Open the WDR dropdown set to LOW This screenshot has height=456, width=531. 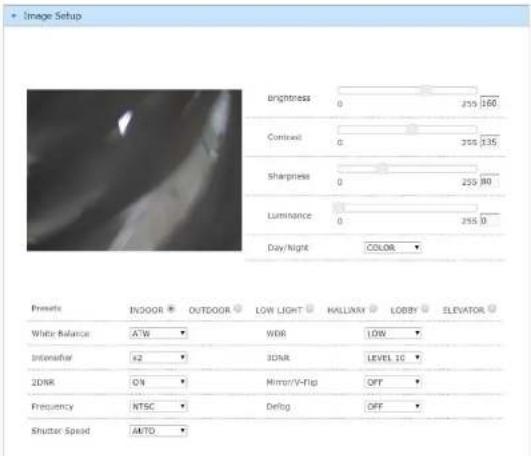(393, 333)
